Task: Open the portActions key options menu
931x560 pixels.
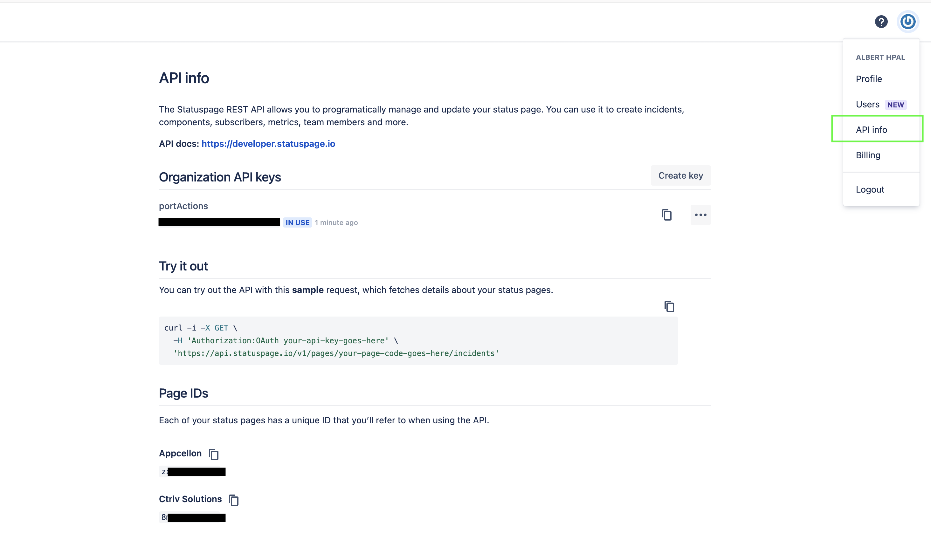Action: pyautogui.click(x=701, y=215)
